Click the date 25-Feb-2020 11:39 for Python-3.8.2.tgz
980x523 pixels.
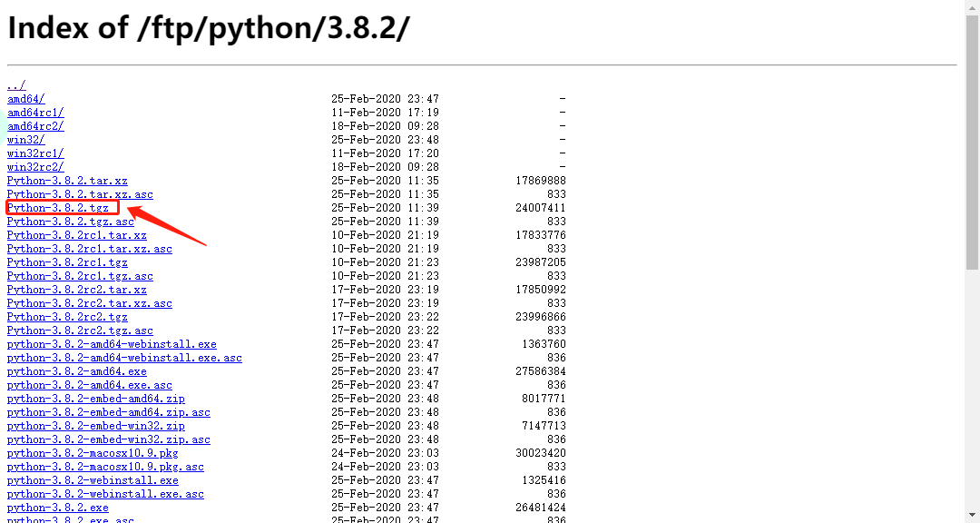(x=385, y=208)
